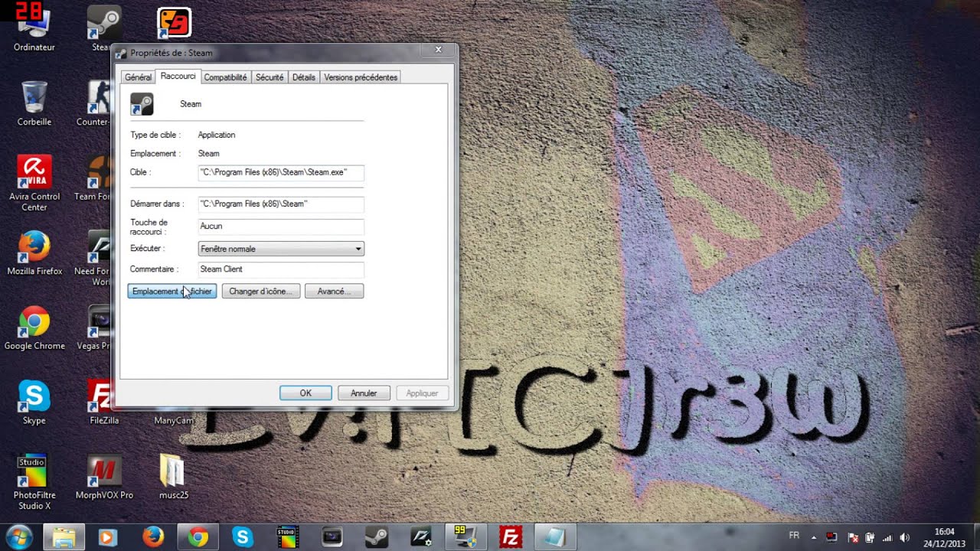Confirm the dialog with OK
Viewport: 980px width, 551px height.
pos(305,393)
